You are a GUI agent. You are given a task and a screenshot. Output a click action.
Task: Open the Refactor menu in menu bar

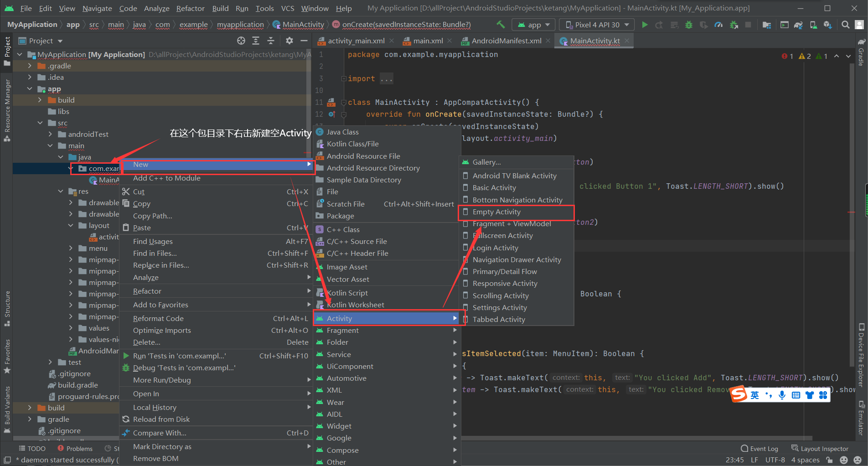tap(190, 8)
